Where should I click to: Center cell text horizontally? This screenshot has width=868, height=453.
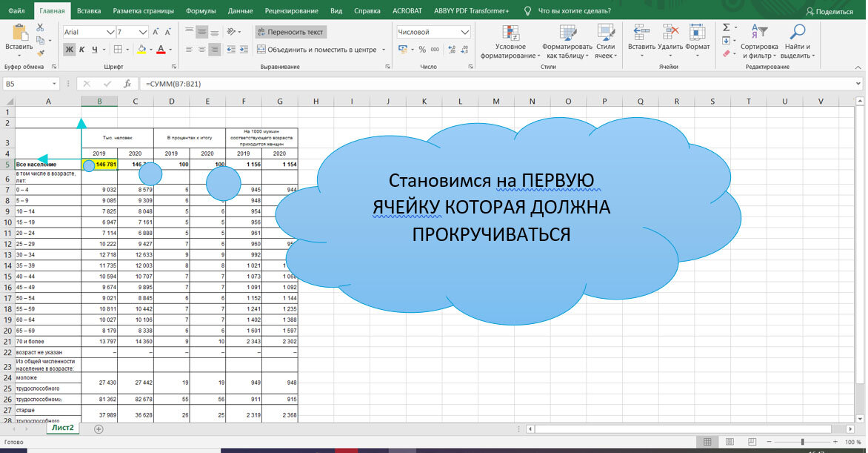(202, 50)
